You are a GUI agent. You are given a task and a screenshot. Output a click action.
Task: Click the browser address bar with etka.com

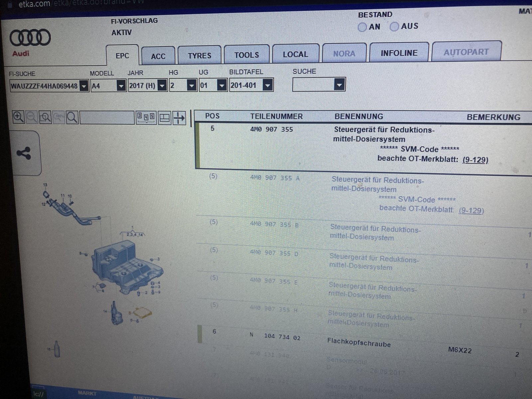[81, 3]
